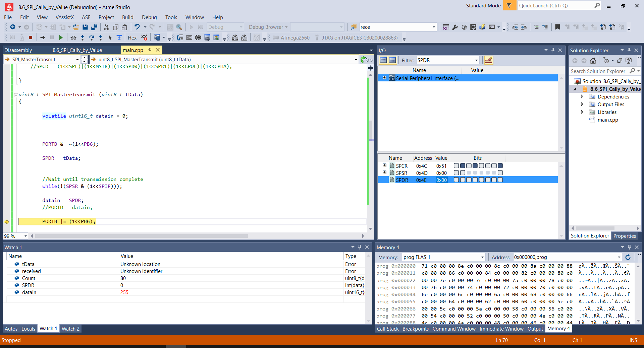Viewport: 644px width, 348px height.
Task: Toggle the second-from-left bit box of SPCR
Action: point(463,166)
